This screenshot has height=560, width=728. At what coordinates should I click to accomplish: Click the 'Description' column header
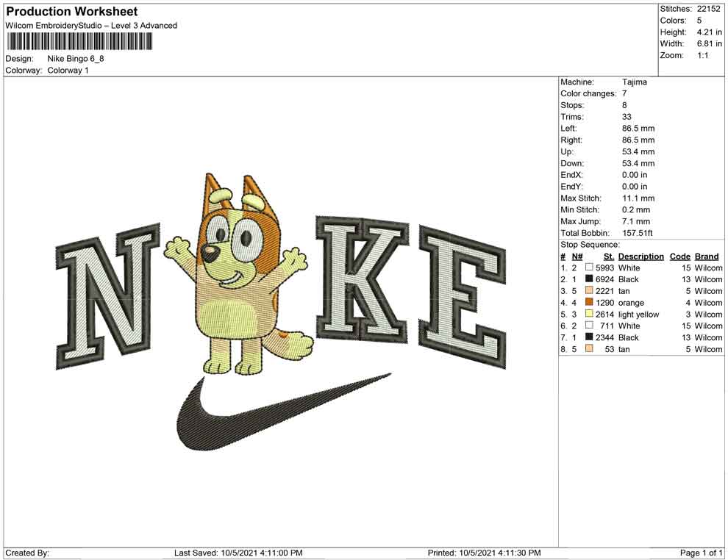click(641, 256)
